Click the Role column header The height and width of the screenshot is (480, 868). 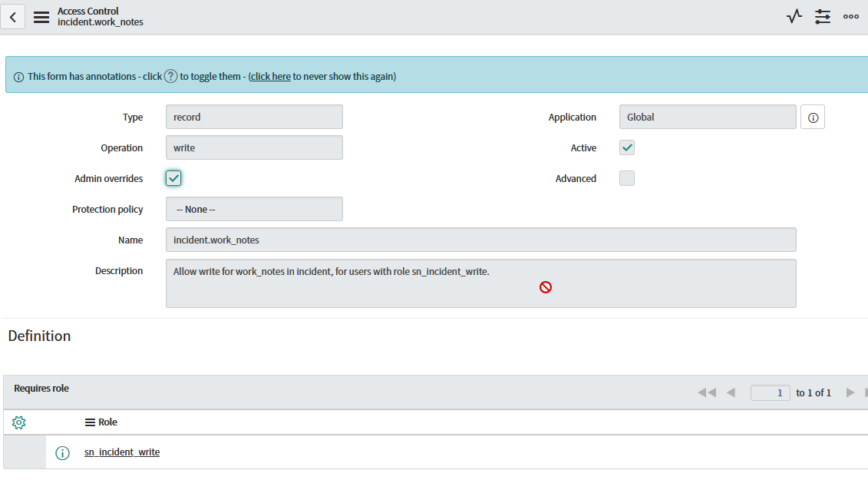107,422
